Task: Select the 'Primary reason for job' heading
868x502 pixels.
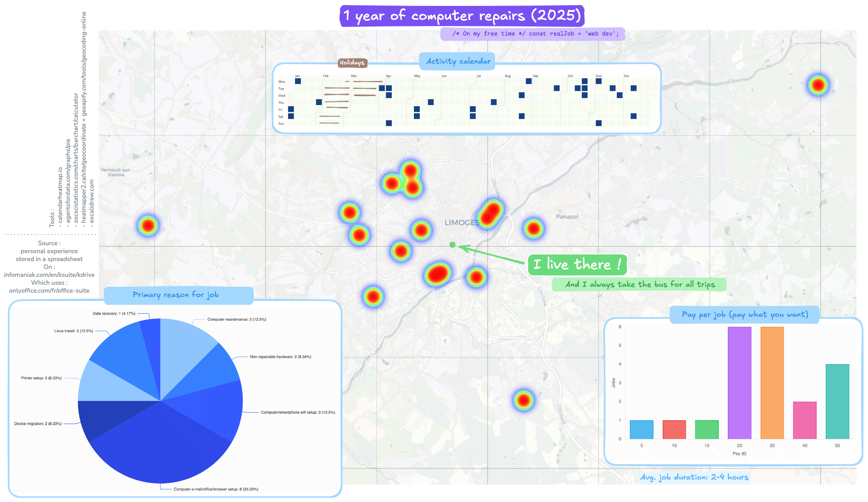Action: click(x=176, y=295)
